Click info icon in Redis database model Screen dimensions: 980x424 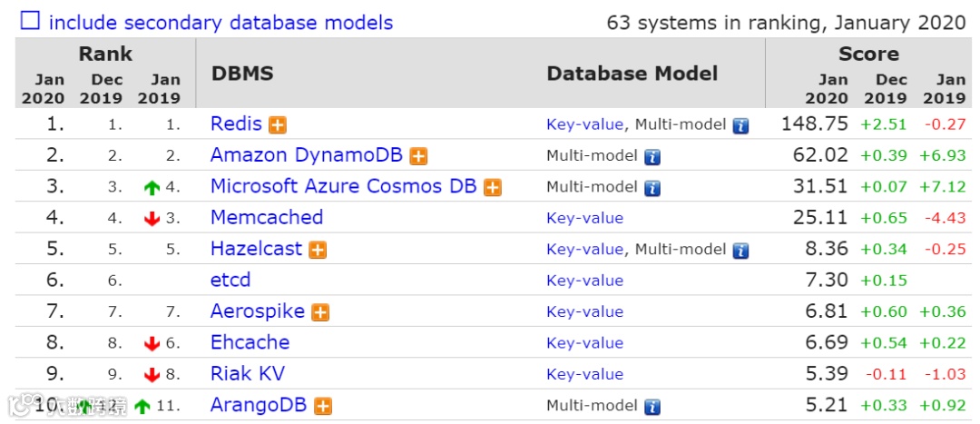coord(740,125)
